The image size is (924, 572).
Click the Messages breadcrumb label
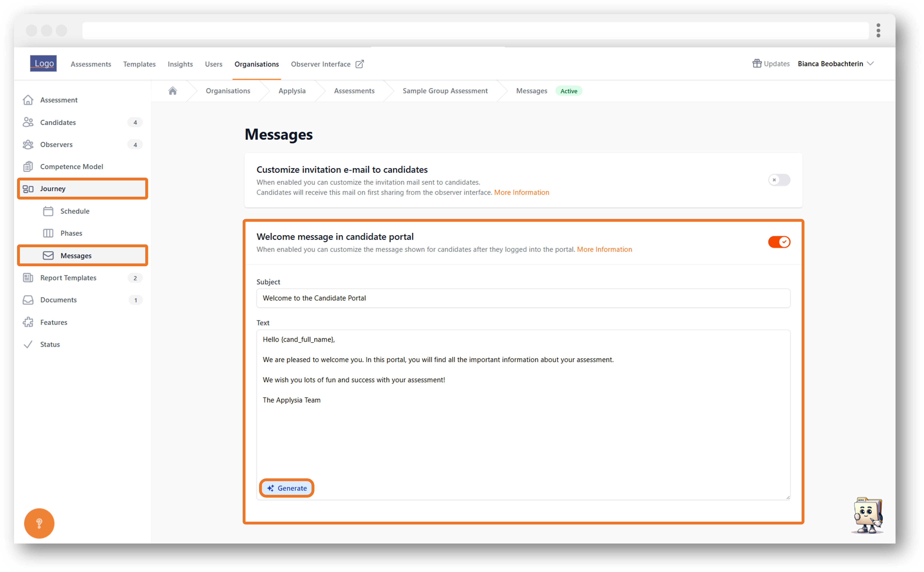tap(531, 91)
